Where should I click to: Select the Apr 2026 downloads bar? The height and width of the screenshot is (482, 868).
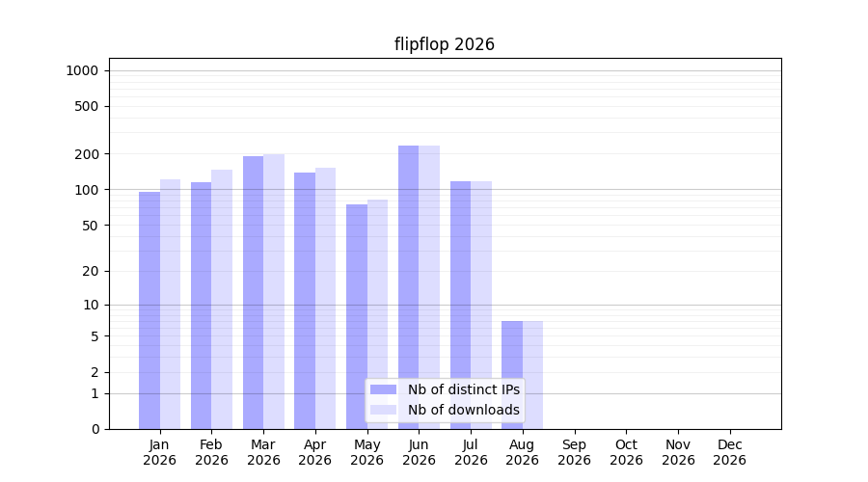[326, 298]
